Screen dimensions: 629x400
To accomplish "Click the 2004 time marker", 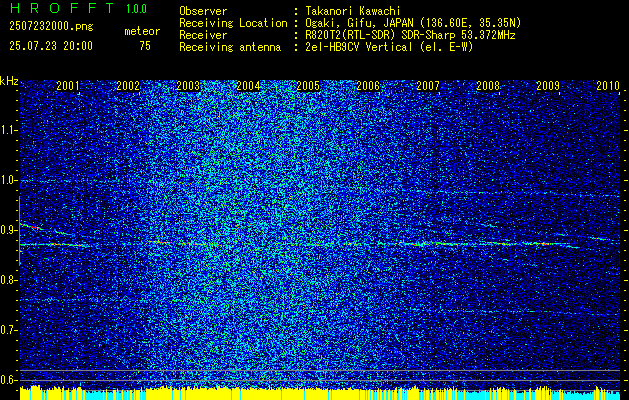I will (x=248, y=85).
